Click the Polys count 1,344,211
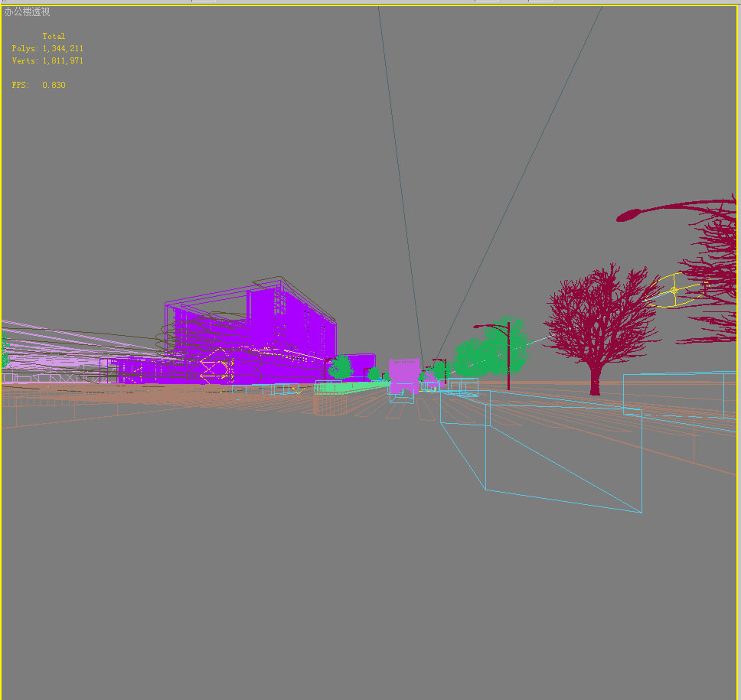Viewport: 741px width, 700px height. 63,48
